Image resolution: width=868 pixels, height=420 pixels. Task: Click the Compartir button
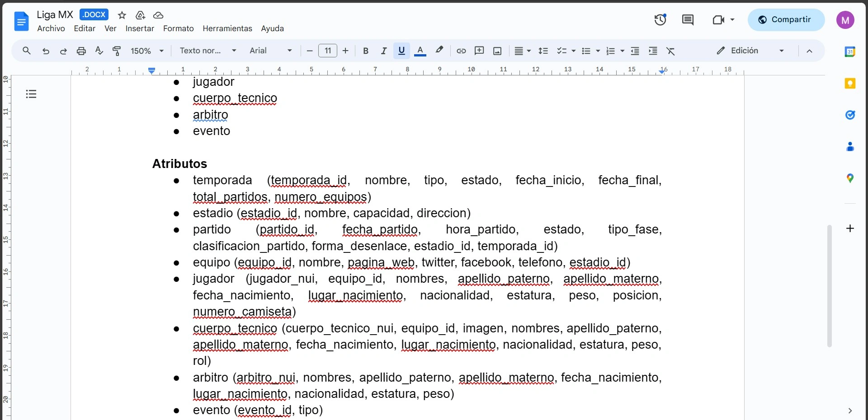pos(786,19)
